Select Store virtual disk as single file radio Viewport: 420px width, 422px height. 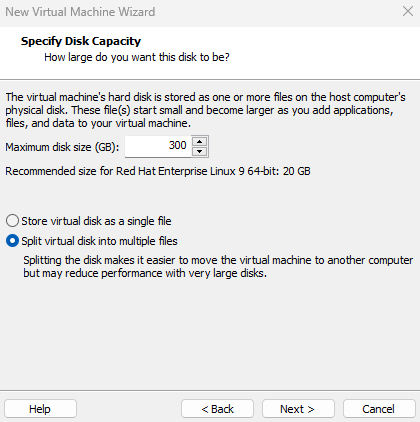(12, 221)
